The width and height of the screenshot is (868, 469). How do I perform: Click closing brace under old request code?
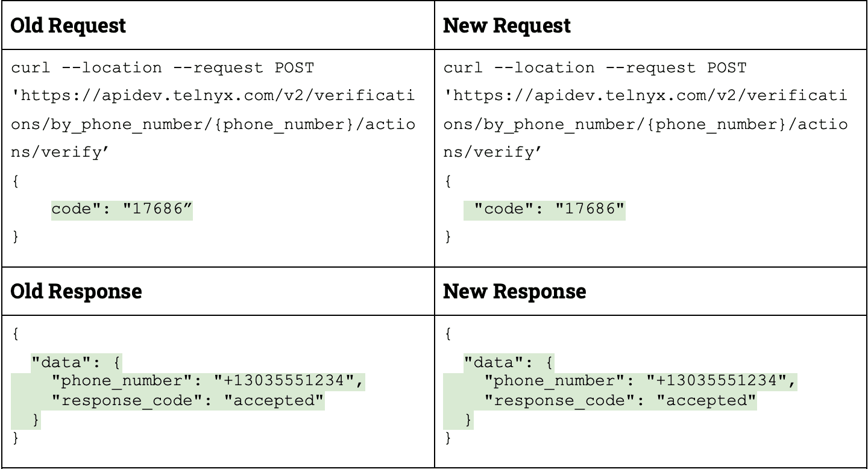pos(15,237)
